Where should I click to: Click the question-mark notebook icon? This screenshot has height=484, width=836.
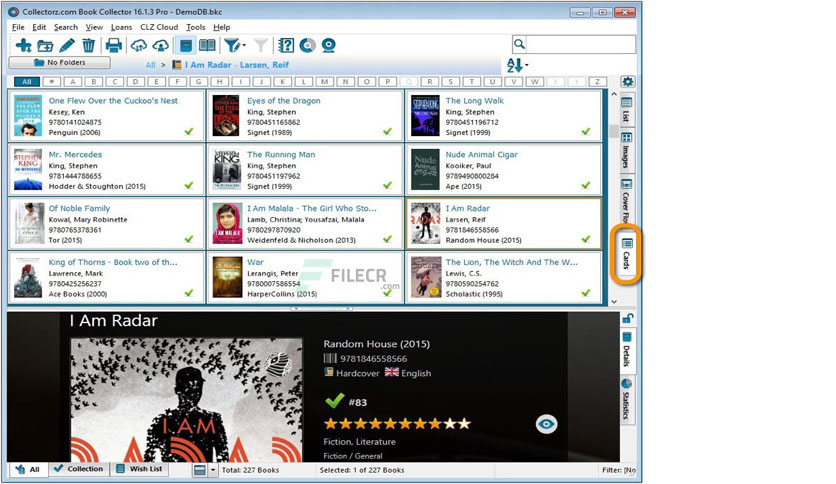point(286,45)
